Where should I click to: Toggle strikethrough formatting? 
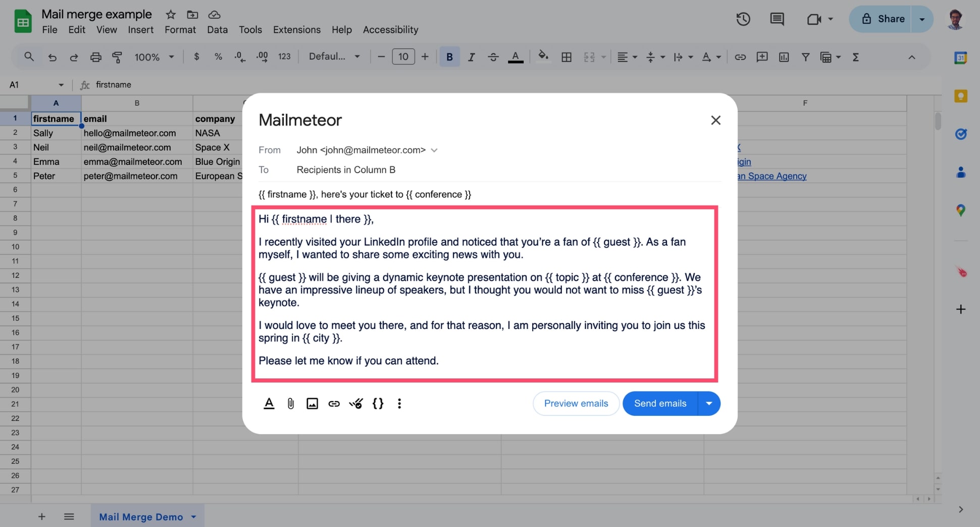[493, 57]
